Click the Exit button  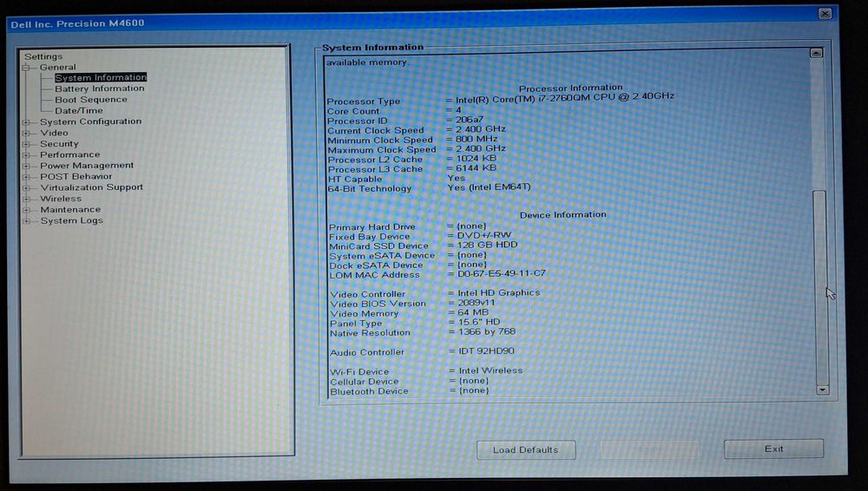pyautogui.click(x=774, y=449)
